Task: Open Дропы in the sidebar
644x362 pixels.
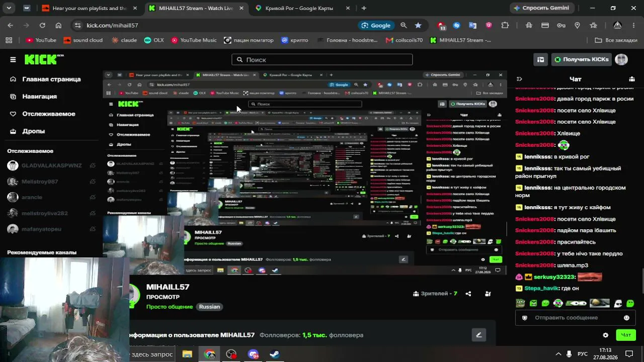Action: [x=27, y=131]
